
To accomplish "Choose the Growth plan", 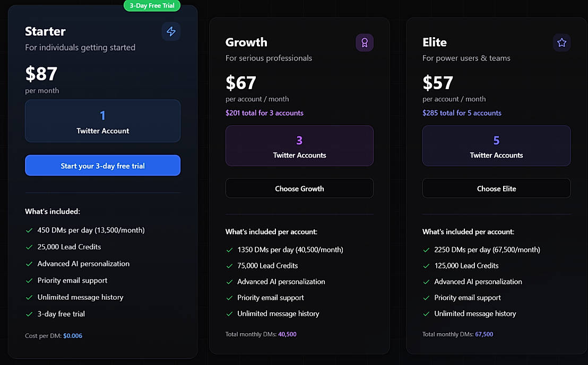I will (299, 188).
